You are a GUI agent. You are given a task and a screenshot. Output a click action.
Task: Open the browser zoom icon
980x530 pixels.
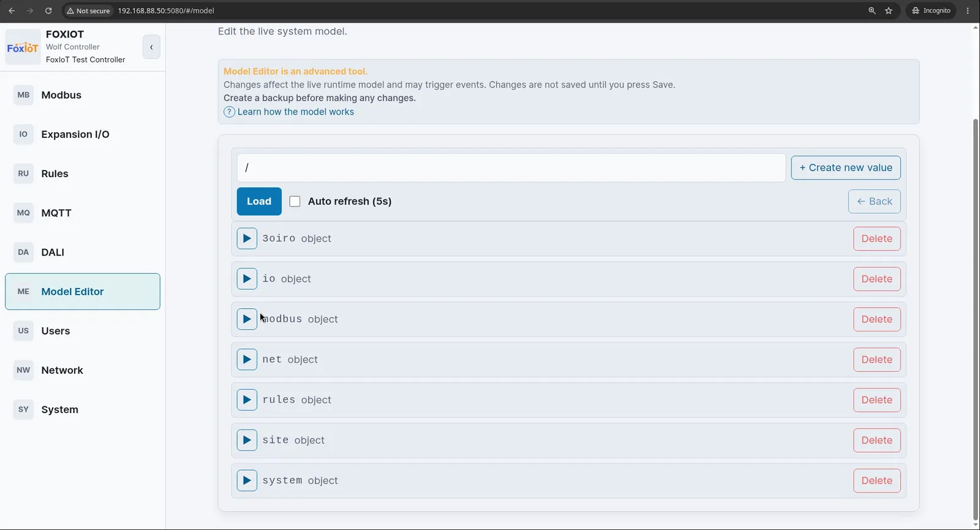[x=872, y=10]
